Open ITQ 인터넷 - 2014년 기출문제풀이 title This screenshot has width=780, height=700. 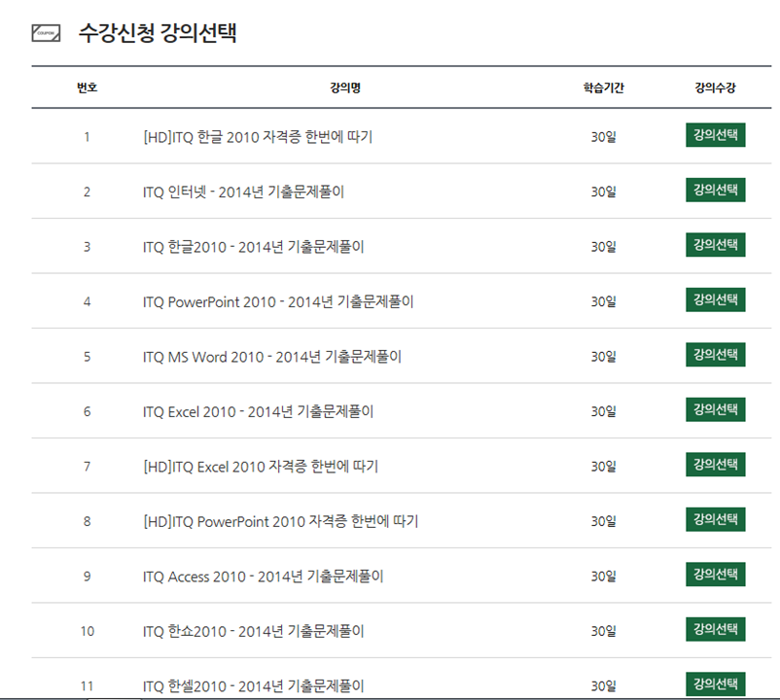coord(243,192)
